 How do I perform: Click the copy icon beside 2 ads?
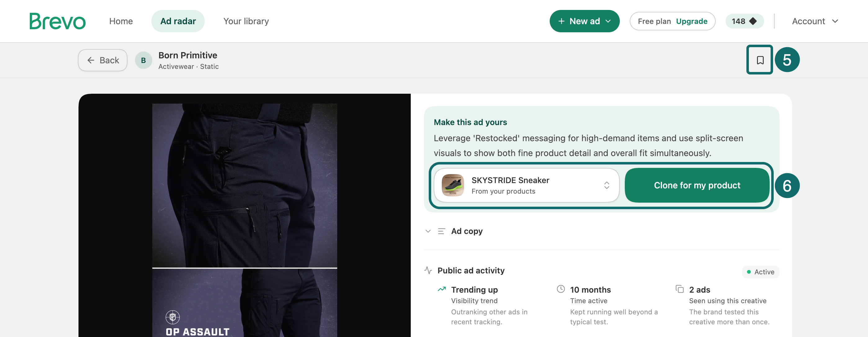tap(680, 289)
